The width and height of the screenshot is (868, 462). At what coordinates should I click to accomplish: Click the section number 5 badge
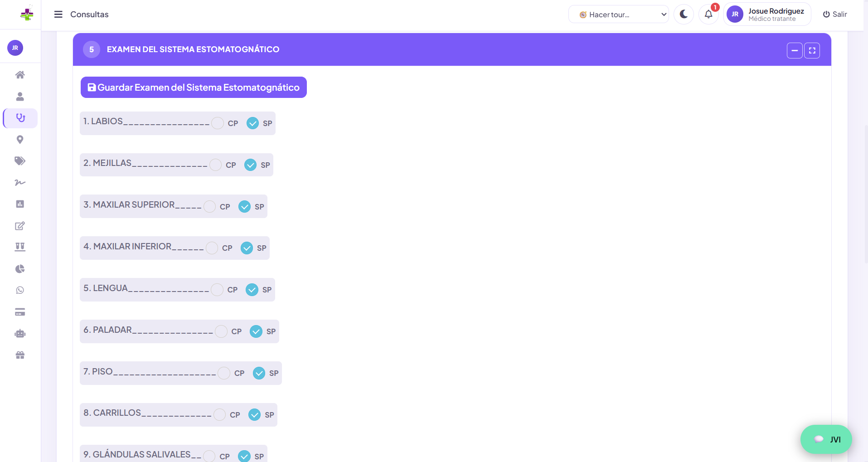(x=92, y=49)
